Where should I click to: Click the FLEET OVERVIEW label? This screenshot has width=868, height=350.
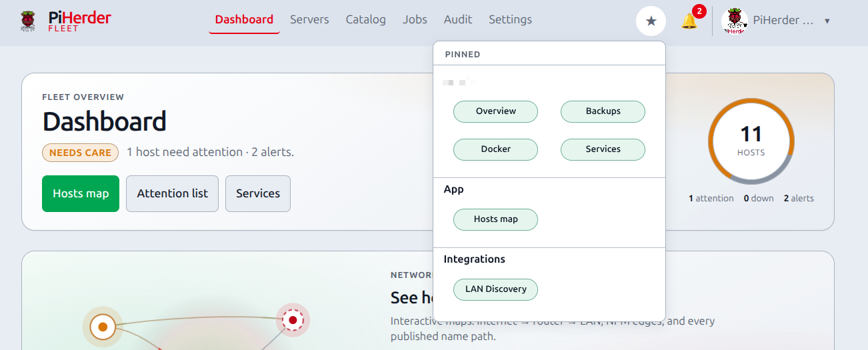point(83,97)
